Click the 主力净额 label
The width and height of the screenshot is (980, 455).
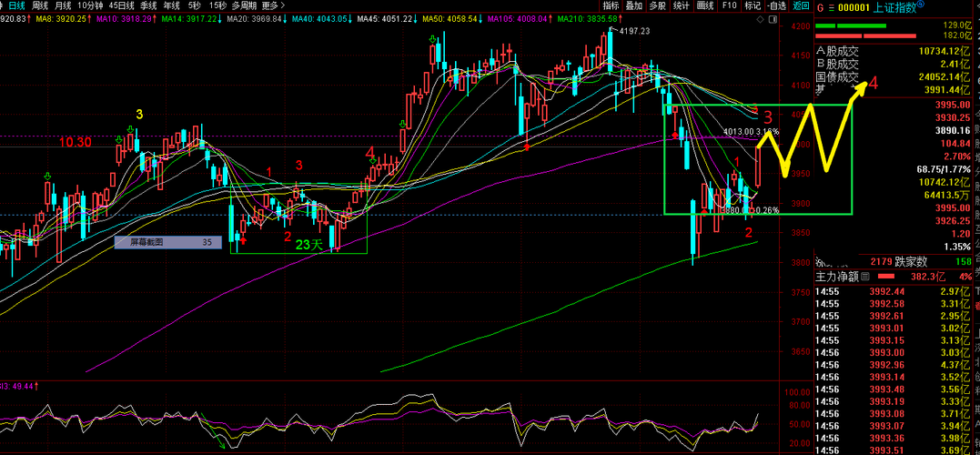tap(837, 276)
